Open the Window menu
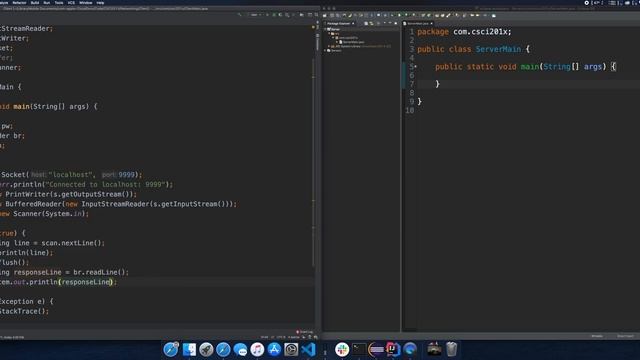 pos(86,2)
